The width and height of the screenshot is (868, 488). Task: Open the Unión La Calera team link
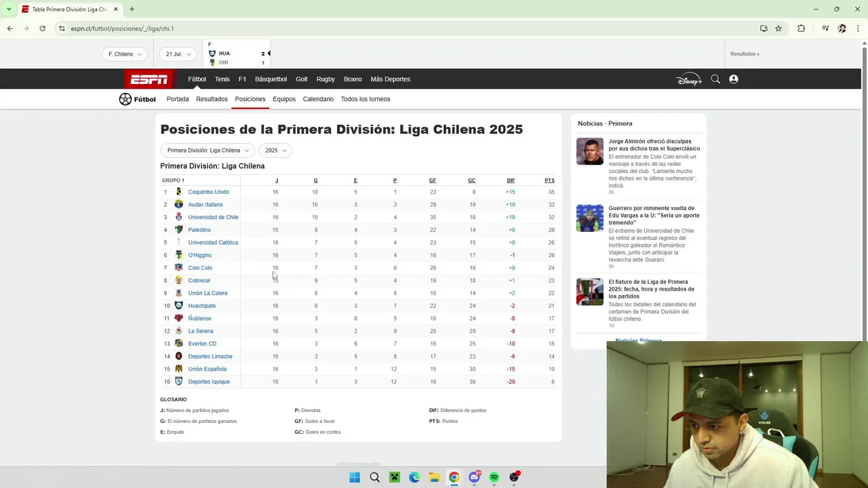[208, 293]
